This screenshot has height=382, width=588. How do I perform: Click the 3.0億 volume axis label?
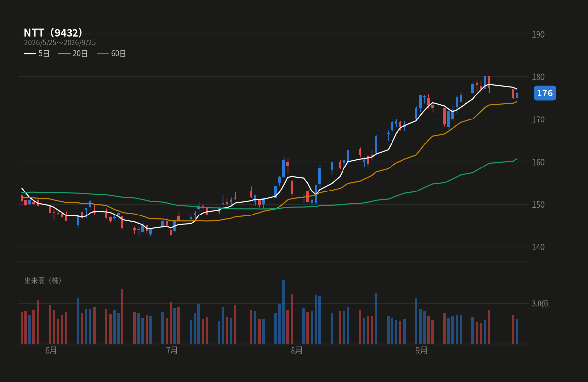pos(540,304)
